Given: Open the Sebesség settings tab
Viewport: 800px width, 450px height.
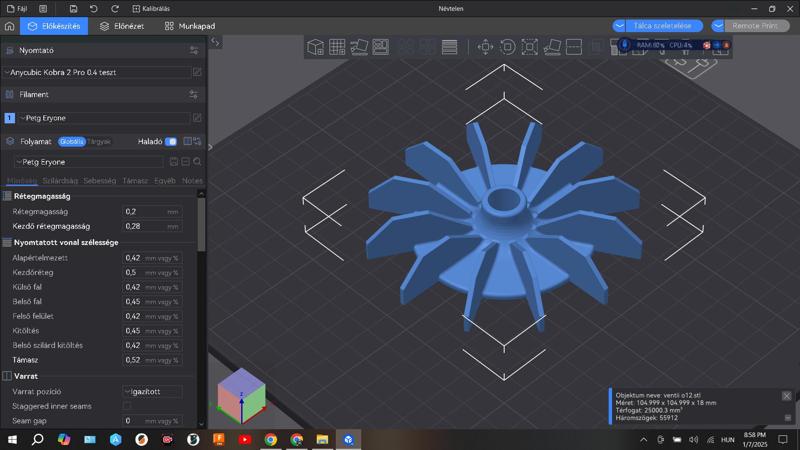Looking at the screenshot, I should [x=99, y=181].
